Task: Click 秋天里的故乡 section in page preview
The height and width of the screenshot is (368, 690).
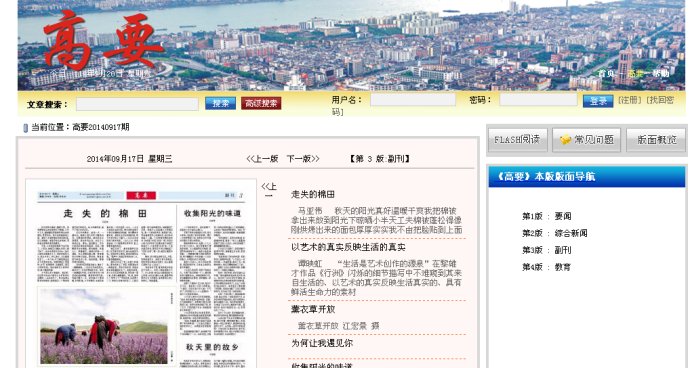Action: coord(212,347)
